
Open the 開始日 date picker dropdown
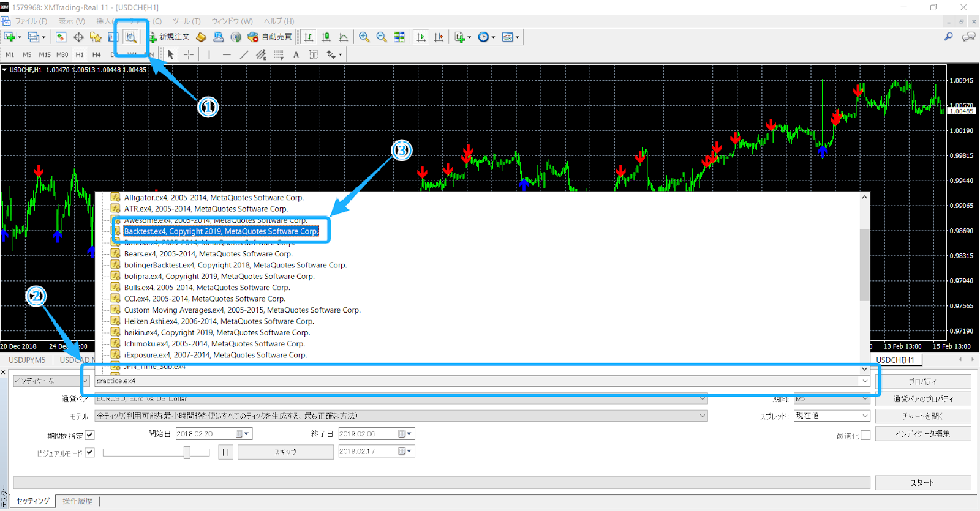coord(243,433)
